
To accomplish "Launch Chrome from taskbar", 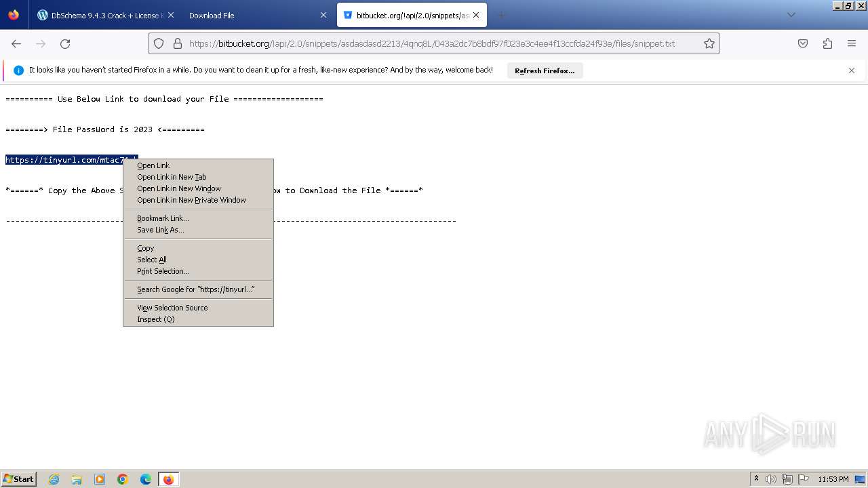I will (123, 479).
